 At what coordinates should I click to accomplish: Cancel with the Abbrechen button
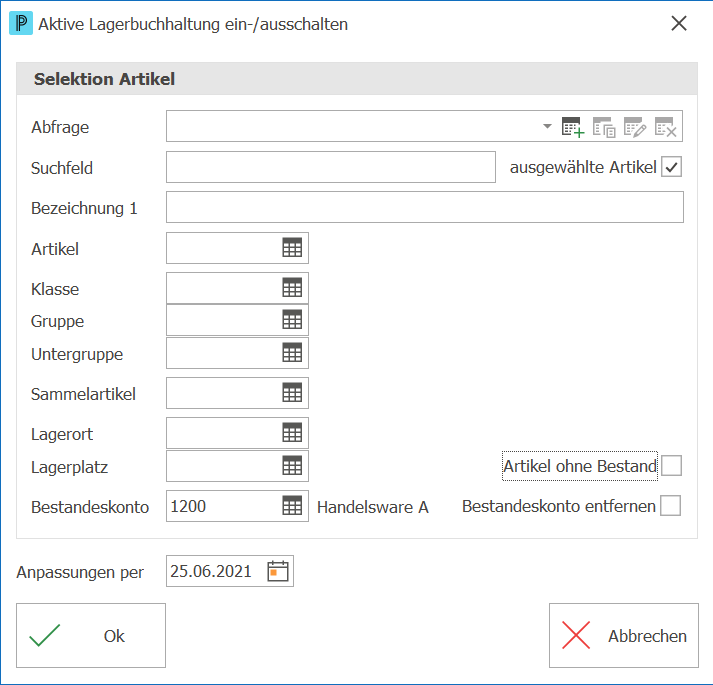coord(624,636)
